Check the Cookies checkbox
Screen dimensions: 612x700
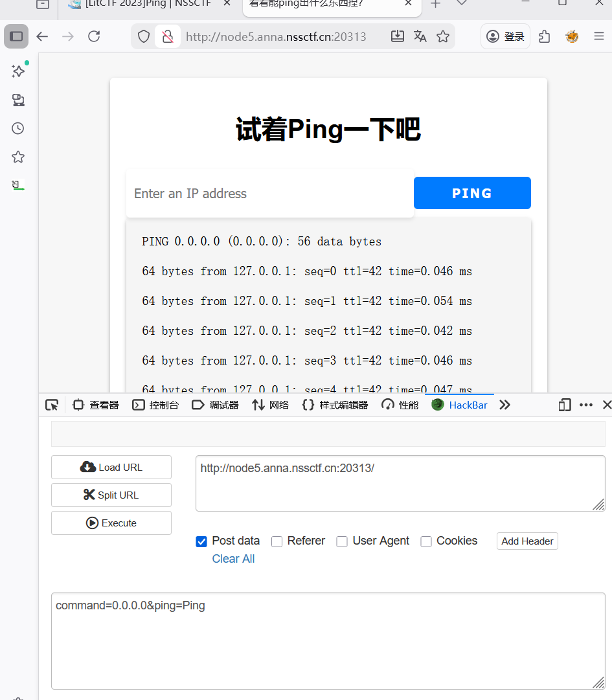click(426, 541)
